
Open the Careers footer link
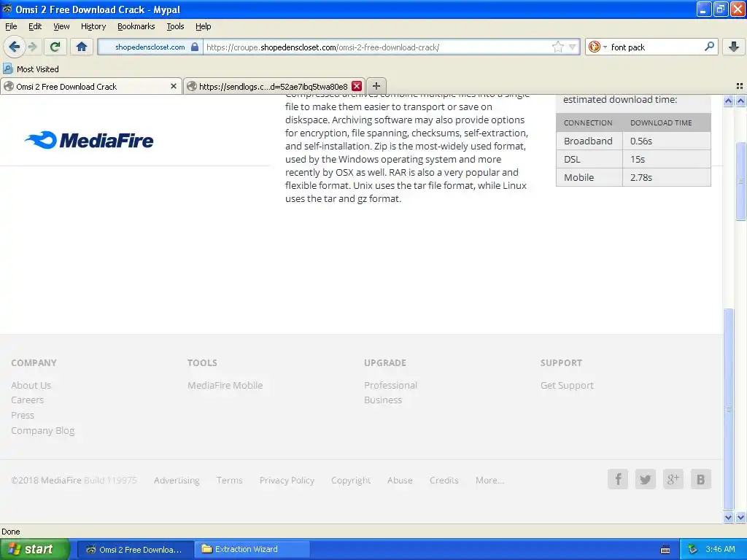27,400
